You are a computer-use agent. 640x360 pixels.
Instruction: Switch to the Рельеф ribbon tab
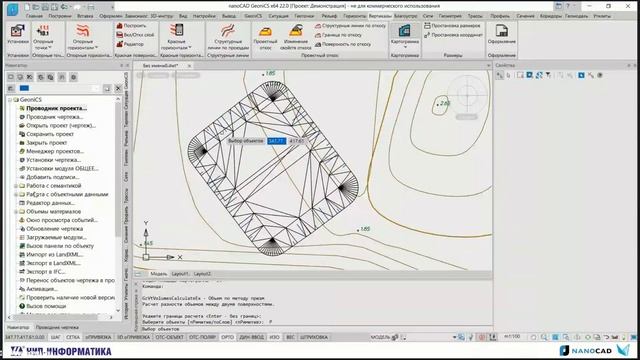[x=329, y=16]
